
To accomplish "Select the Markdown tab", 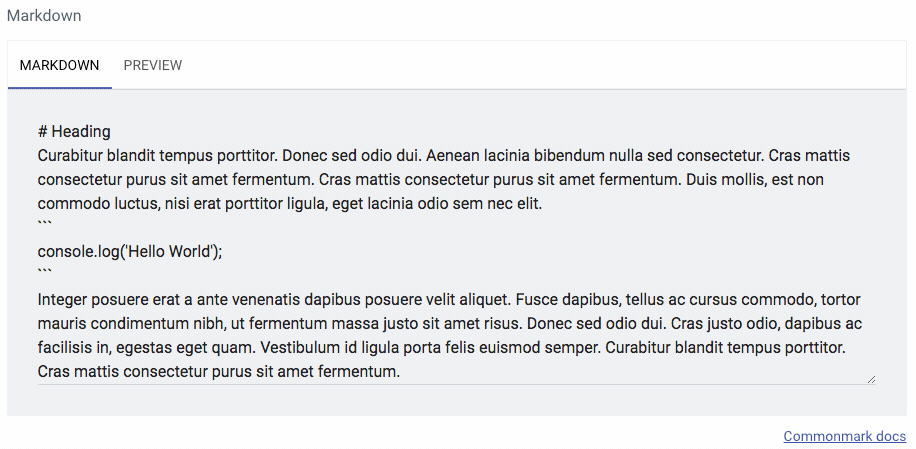I will tap(59, 66).
